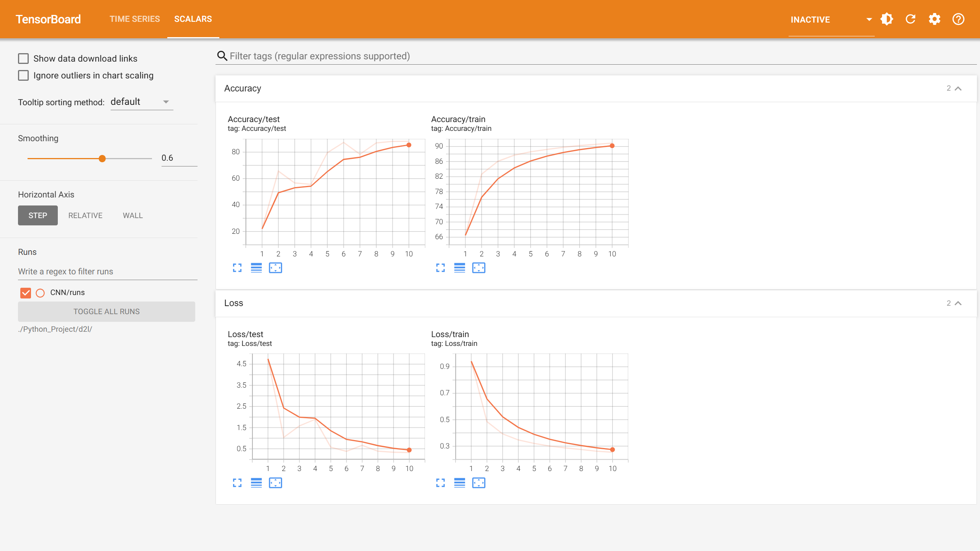Set horizontal axis to RELATIVE
Viewport: 980px width, 551px height.
point(85,215)
